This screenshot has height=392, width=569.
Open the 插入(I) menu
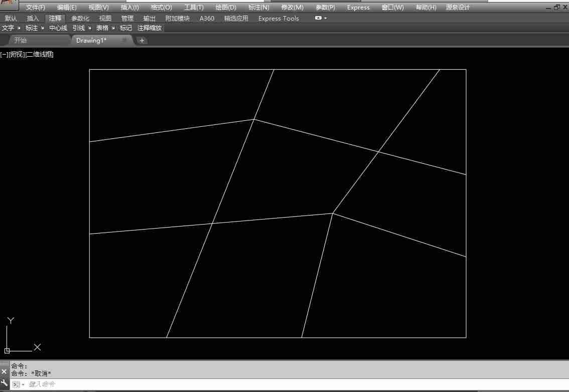click(x=129, y=7)
